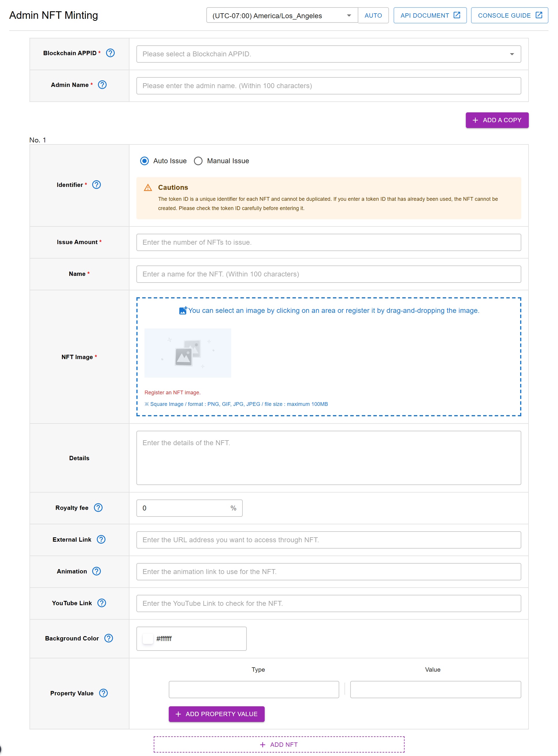Image resolution: width=558 pixels, height=756 pixels.
Task: Click help icon next to Blockchain APPID
Action: click(x=110, y=53)
